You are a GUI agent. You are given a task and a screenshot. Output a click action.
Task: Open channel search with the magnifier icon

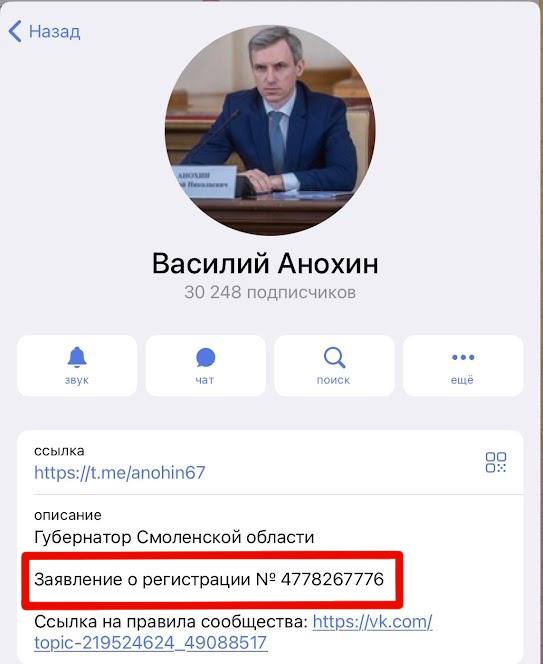334,357
